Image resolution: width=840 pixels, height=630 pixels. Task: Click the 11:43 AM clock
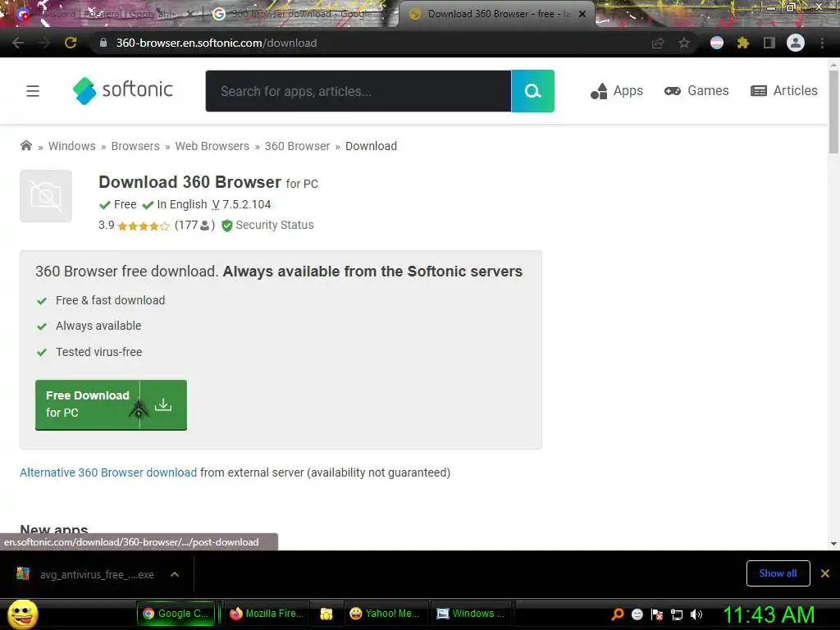tap(769, 614)
